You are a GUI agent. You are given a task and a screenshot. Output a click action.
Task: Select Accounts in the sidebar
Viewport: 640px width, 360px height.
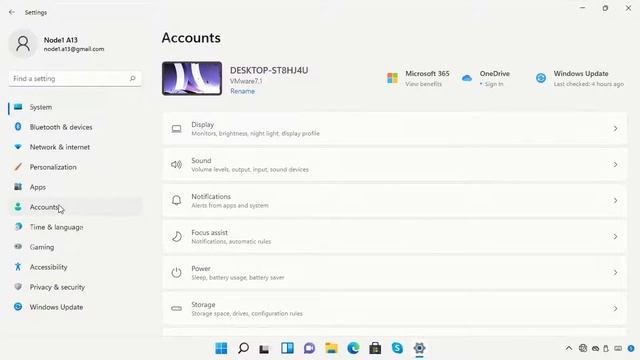pyautogui.click(x=75, y=207)
